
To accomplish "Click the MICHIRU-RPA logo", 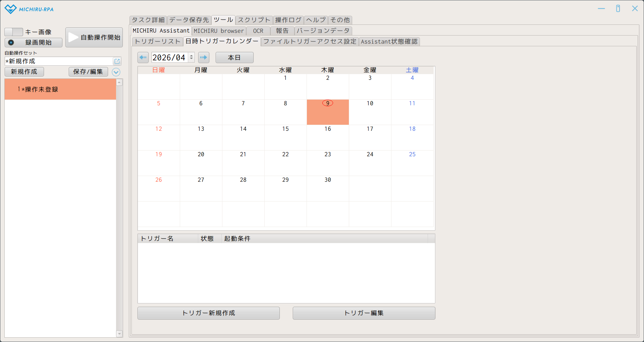I will tap(29, 9).
